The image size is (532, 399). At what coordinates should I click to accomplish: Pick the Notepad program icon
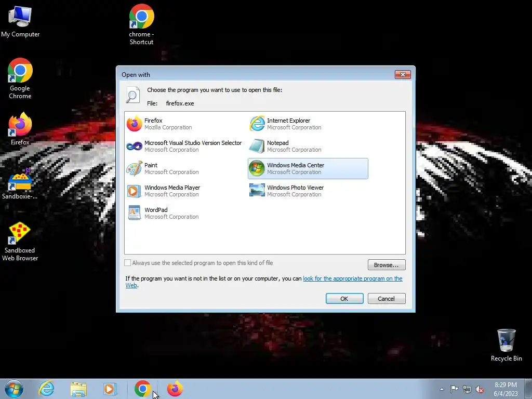pos(257,146)
